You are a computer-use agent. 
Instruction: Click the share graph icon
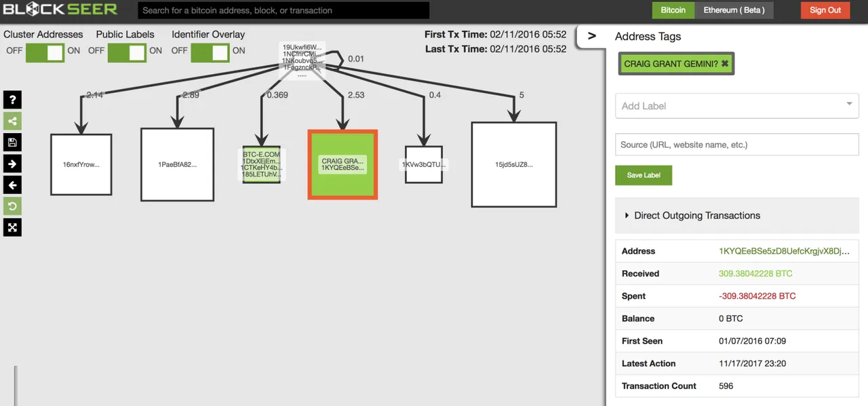tap(12, 121)
